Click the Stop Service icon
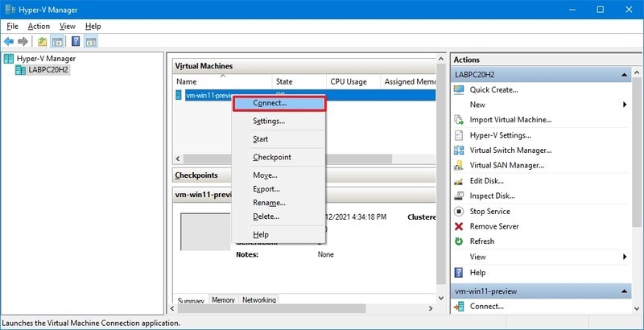 coord(459,212)
